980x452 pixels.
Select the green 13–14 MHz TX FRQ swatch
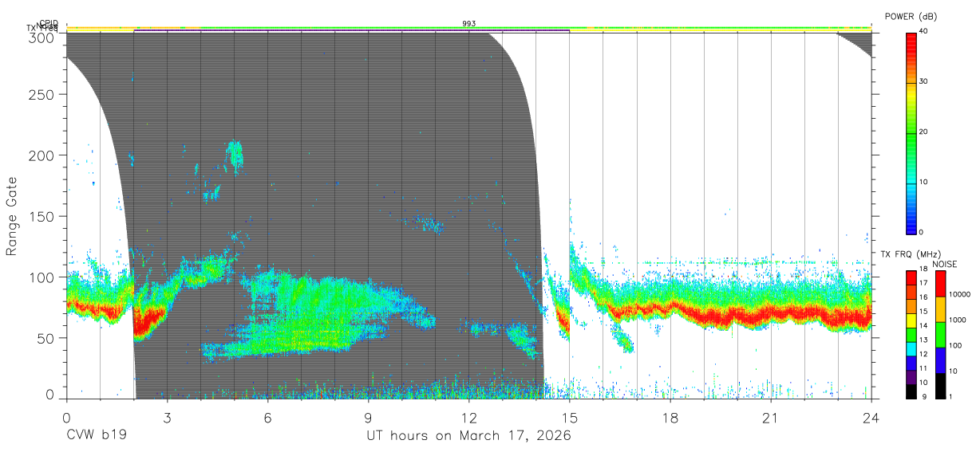911,335
